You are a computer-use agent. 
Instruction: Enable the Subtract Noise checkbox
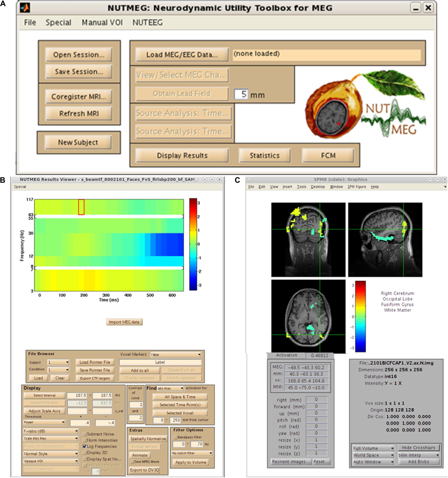tap(85, 434)
